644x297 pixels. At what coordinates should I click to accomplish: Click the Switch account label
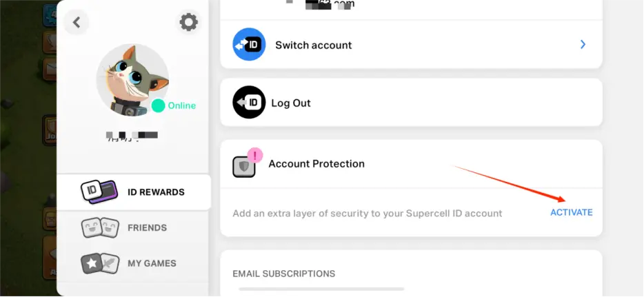coord(313,45)
